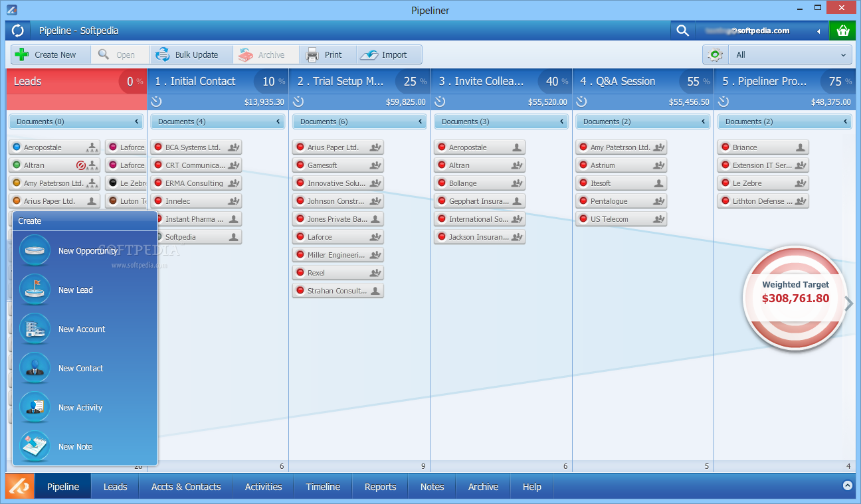
Task: Click the New Contact person icon
Action: click(35, 369)
